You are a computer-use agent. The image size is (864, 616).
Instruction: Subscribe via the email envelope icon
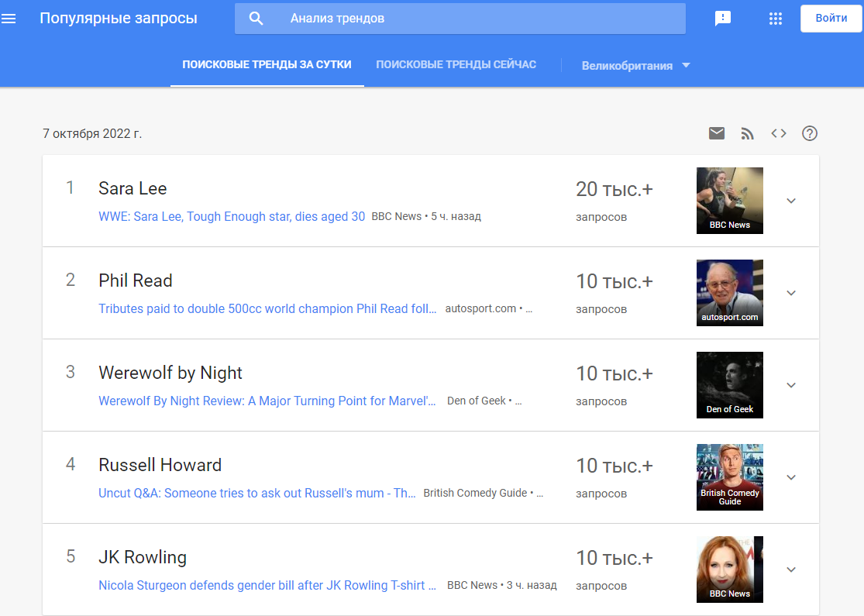[x=716, y=133]
